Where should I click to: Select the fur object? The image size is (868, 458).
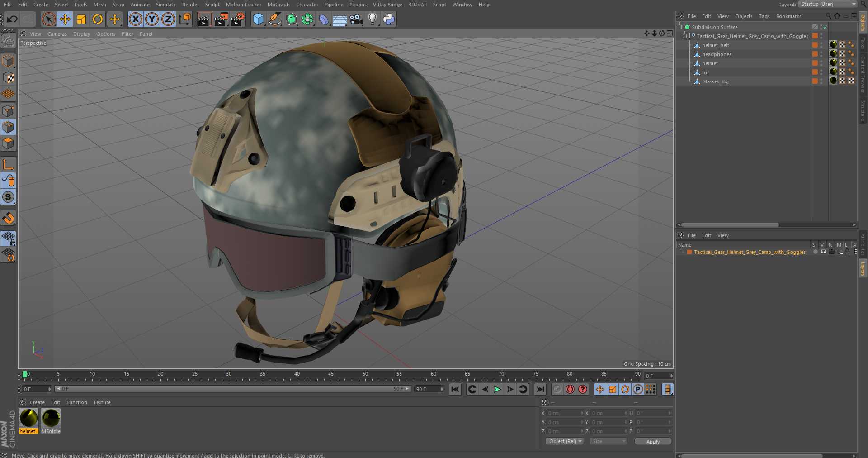click(705, 72)
